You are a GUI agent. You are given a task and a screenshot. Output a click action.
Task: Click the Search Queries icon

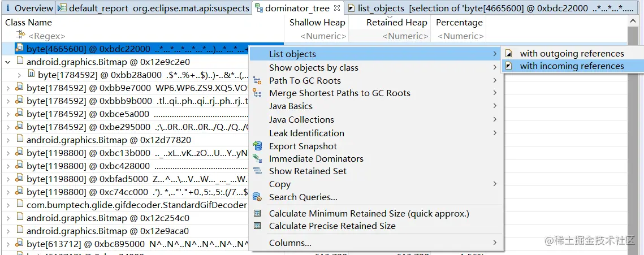pyautogui.click(x=257, y=197)
